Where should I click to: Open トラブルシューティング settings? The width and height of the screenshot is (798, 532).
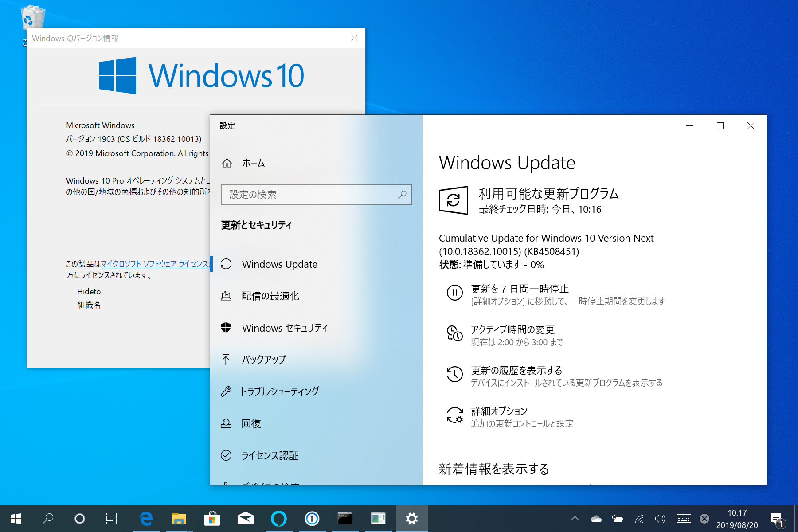(x=280, y=391)
